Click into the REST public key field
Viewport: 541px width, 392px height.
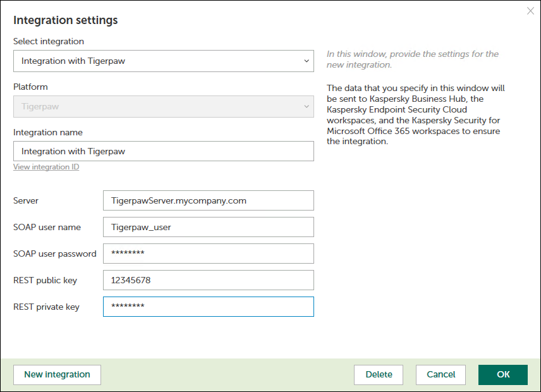[208, 280]
